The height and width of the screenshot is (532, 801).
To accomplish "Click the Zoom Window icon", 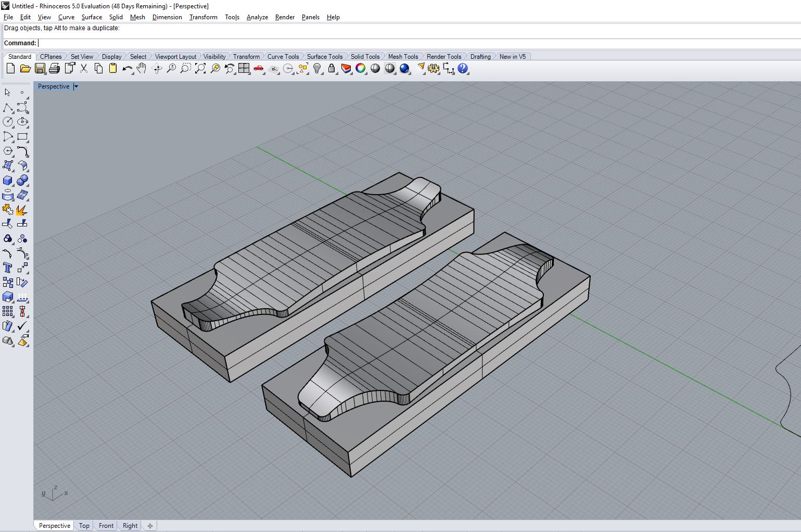I will (x=186, y=68).
